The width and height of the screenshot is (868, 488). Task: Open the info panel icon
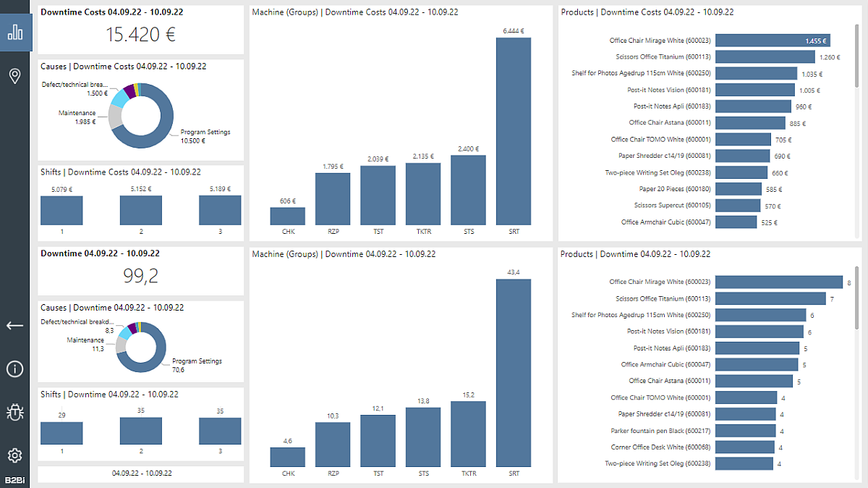coord(15,369)
